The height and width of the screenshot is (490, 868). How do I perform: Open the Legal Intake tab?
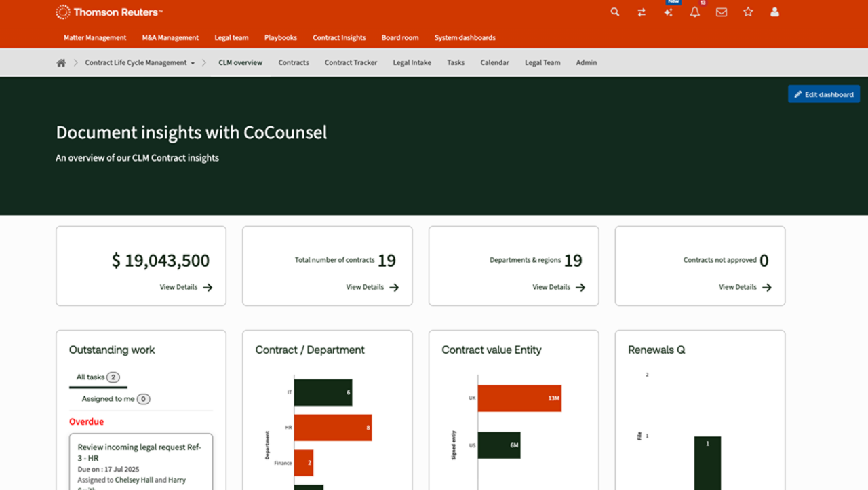pos(412,63)
